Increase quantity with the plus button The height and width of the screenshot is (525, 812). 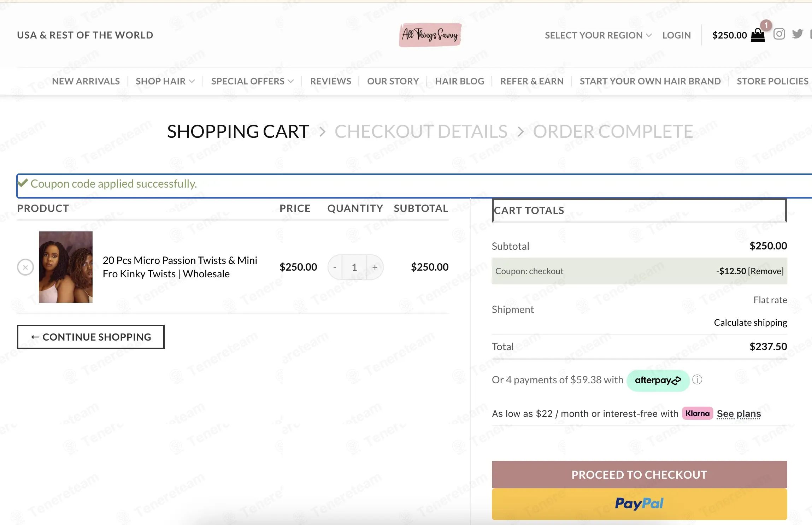click(375, 267)
